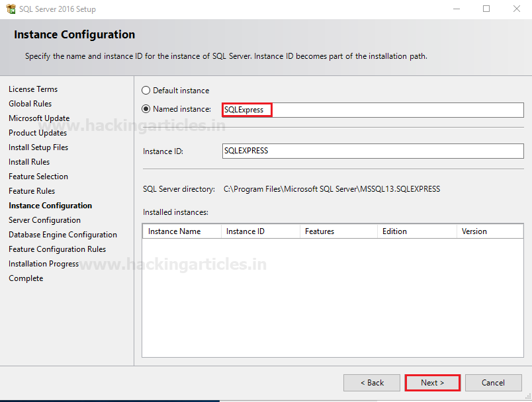Viewport: 532px width, 402px height.
Task: Select the Instance Configuration step
Action: [50, 206]
